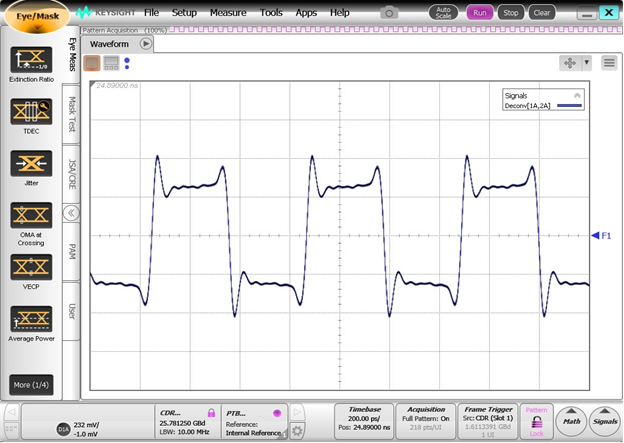This screenshot has height=443, width=624.
Task: Open the Setup menu
Action: [x=184, y=13]
